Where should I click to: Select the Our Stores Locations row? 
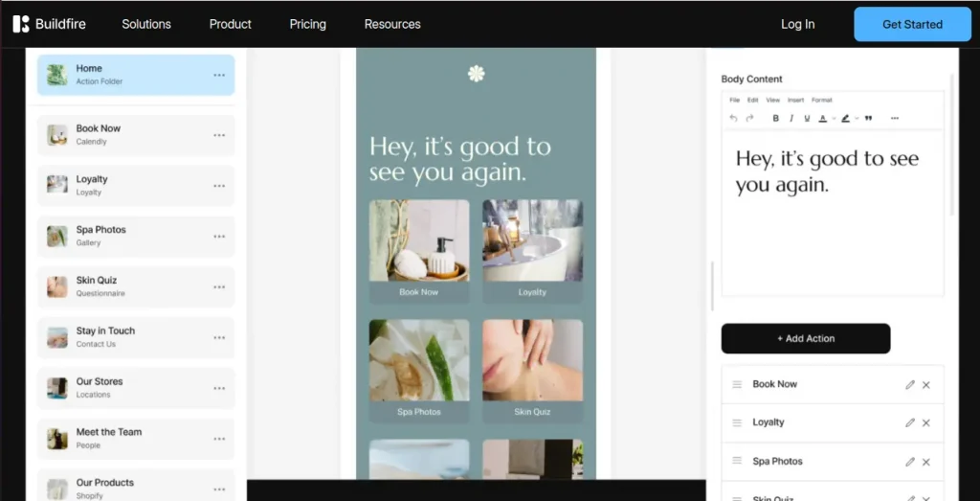pyautogui.click(x=136, y=388)
